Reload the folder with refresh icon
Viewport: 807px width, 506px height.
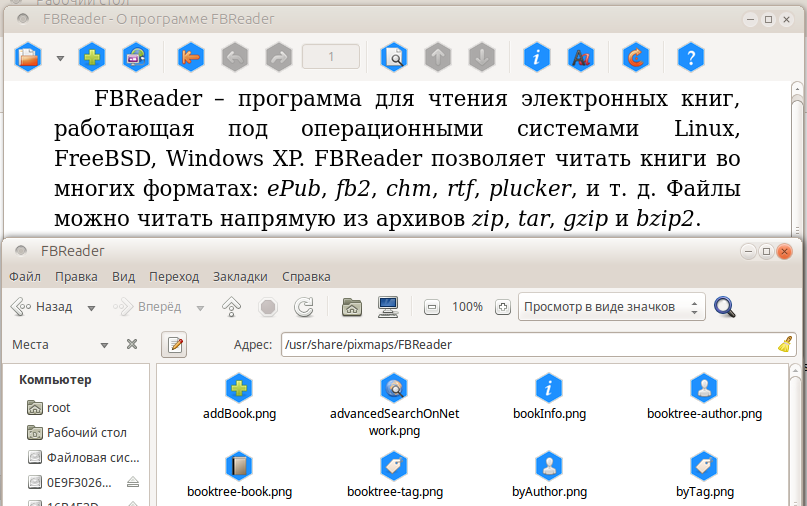(x=304, y=307)
